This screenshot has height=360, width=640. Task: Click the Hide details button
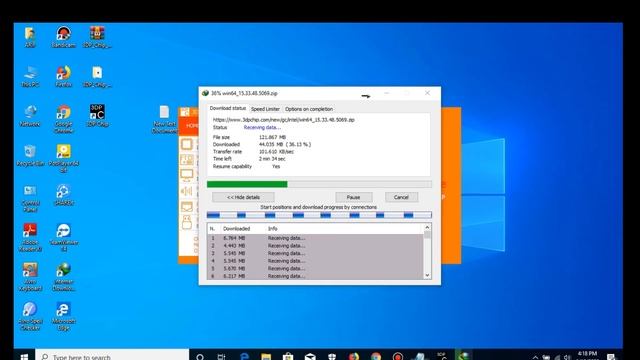pos(243,197)
